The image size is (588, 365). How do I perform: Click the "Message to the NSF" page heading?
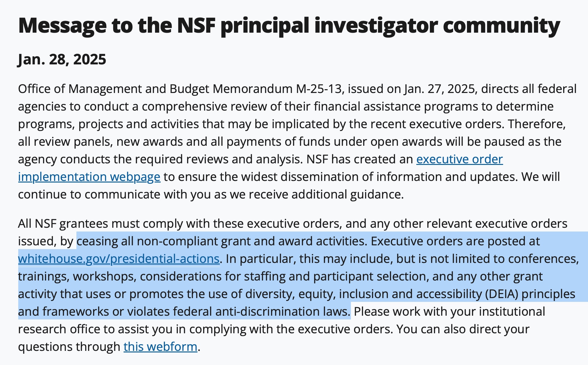[289, 25]
